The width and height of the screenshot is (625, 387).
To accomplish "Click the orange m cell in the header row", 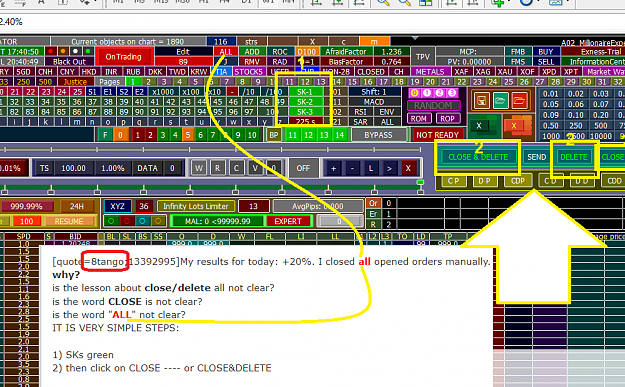I will [x=374, y=41].
